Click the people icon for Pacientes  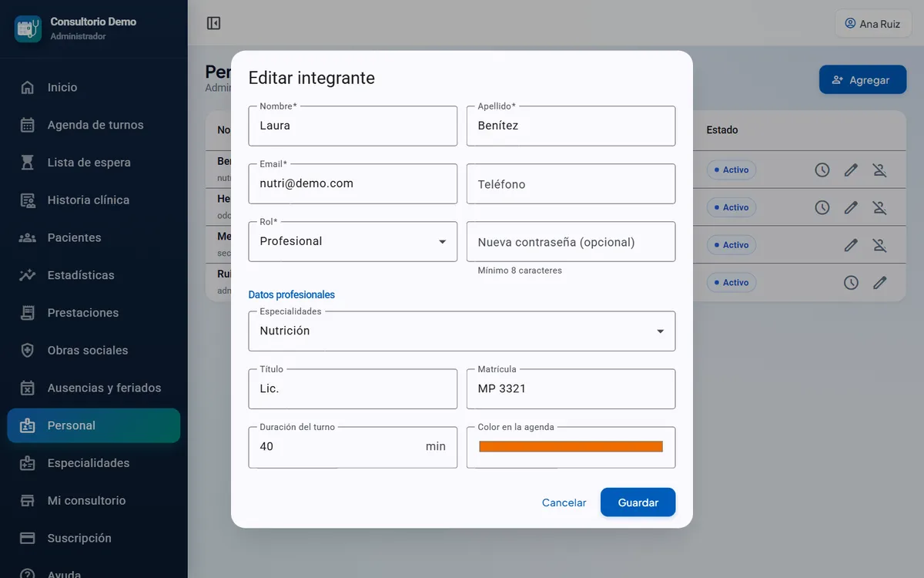coord(28,237)
